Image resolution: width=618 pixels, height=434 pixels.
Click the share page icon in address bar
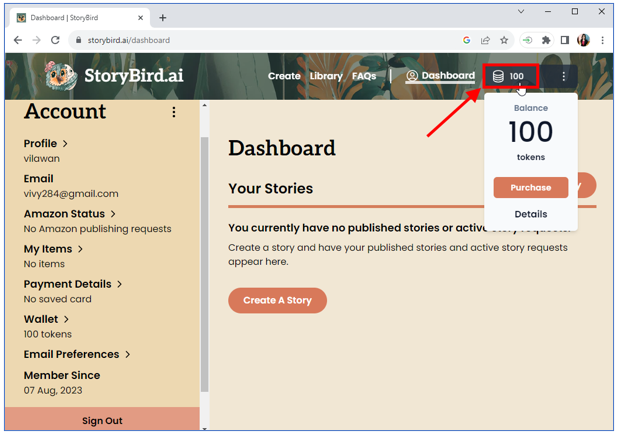[485, 40]
